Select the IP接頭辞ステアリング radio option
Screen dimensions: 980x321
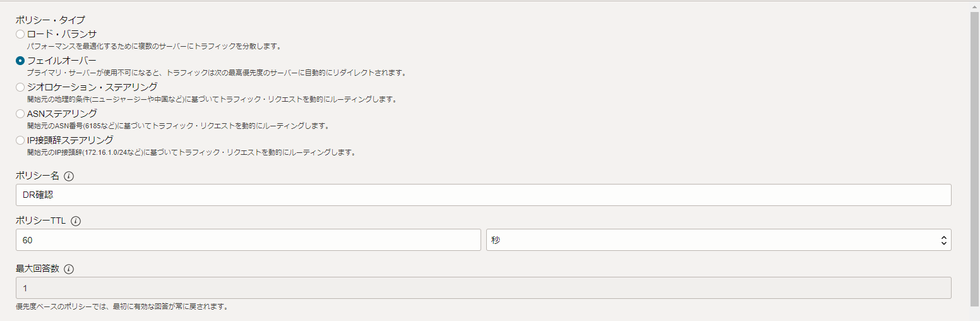[x=20, y=140]
